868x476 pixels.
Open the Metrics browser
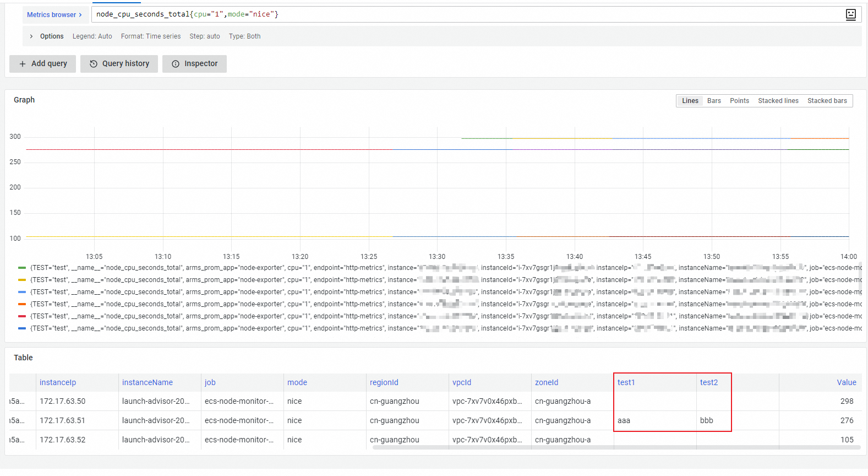pos(54,15)
